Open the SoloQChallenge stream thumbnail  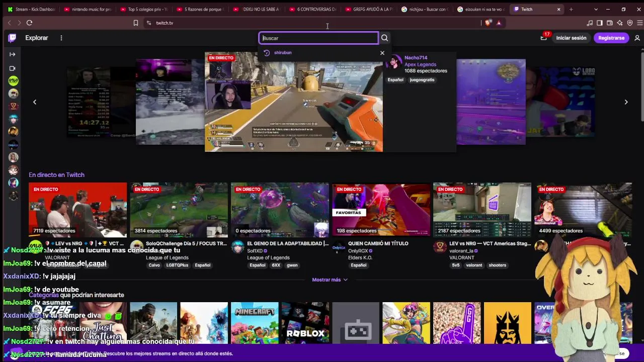(179, 210)
